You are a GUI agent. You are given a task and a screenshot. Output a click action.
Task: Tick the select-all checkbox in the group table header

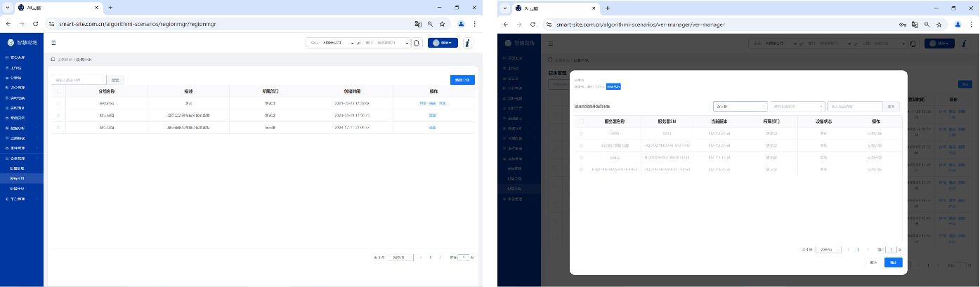point(58,91)
